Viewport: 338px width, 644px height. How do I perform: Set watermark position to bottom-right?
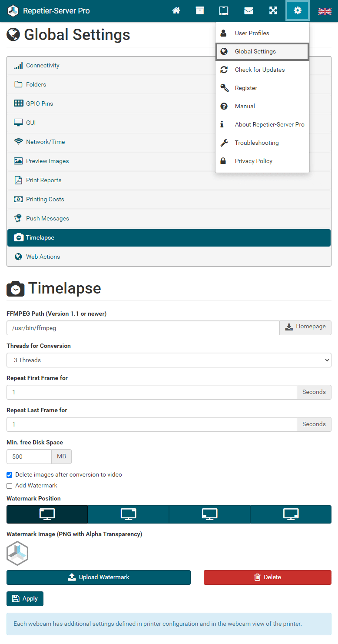click(x=291, y=514)
